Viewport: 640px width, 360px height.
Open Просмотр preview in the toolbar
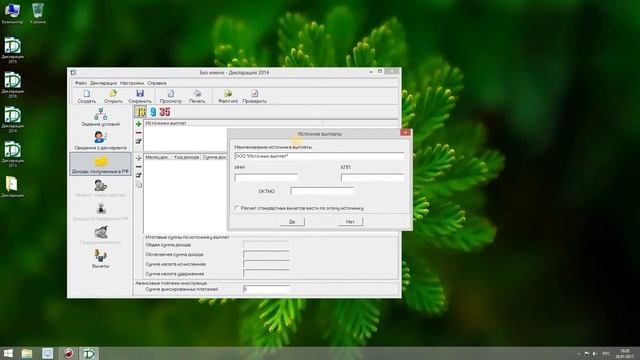point(171,96)
